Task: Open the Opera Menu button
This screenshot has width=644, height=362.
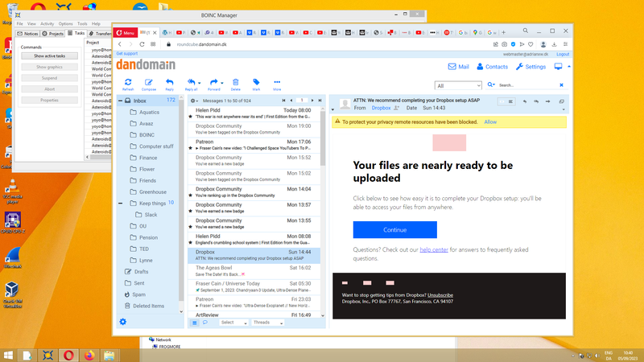Action: point(126,33)
